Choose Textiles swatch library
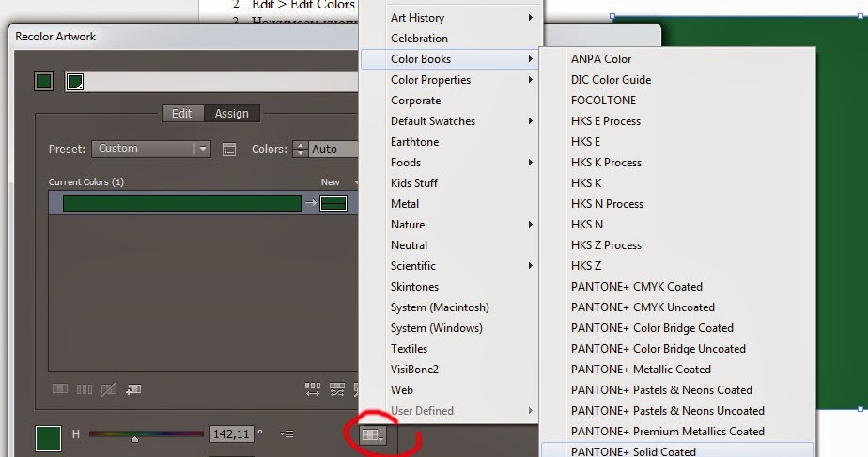The height and width of the screenshot is (457, 868). (x=449, y=349)
